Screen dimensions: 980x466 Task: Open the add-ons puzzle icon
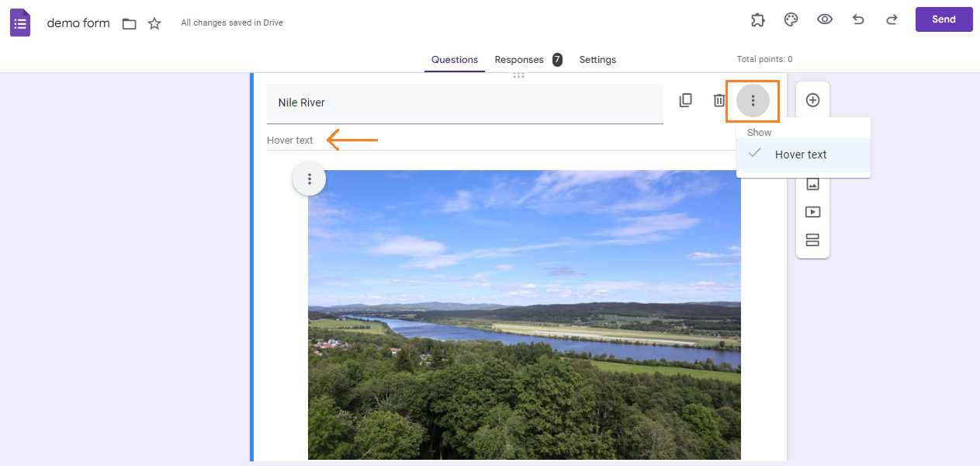tap(758, 20)
